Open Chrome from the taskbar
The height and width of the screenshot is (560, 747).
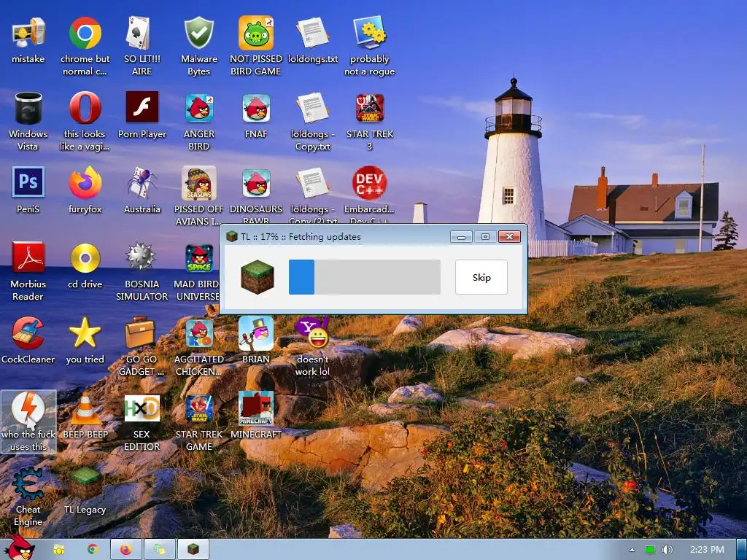[x=93, y=550]
